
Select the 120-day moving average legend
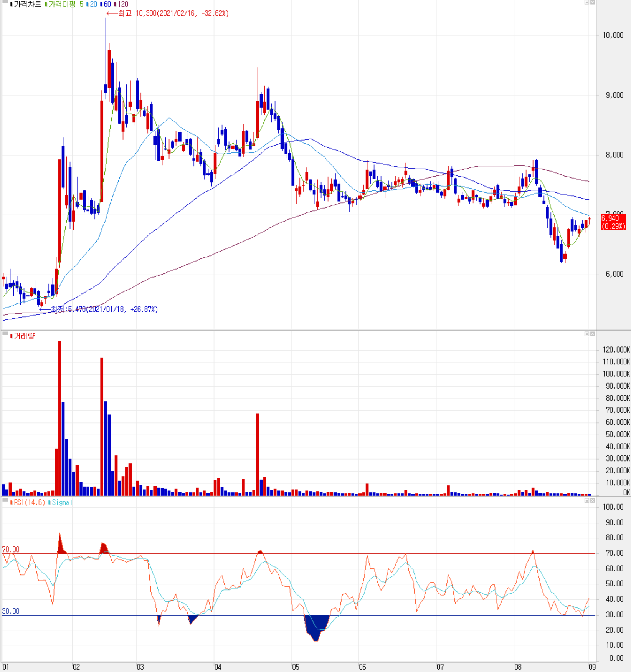pos(123,4)
